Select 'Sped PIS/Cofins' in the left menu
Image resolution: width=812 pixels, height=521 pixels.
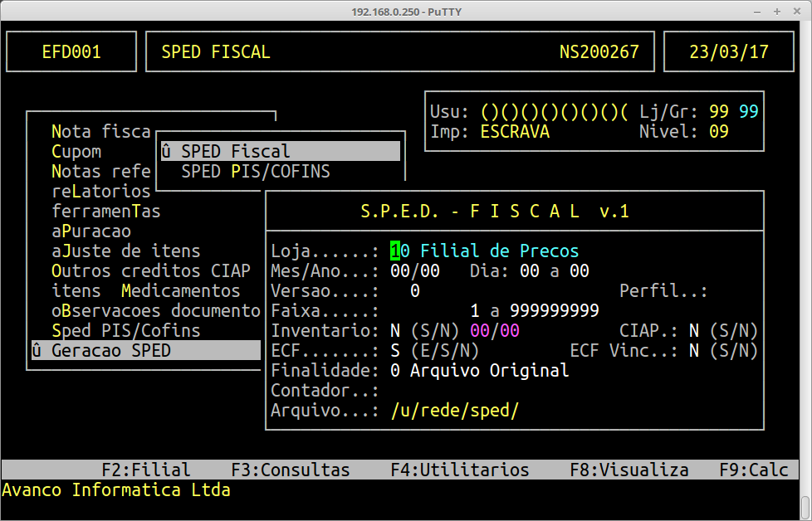126,331
